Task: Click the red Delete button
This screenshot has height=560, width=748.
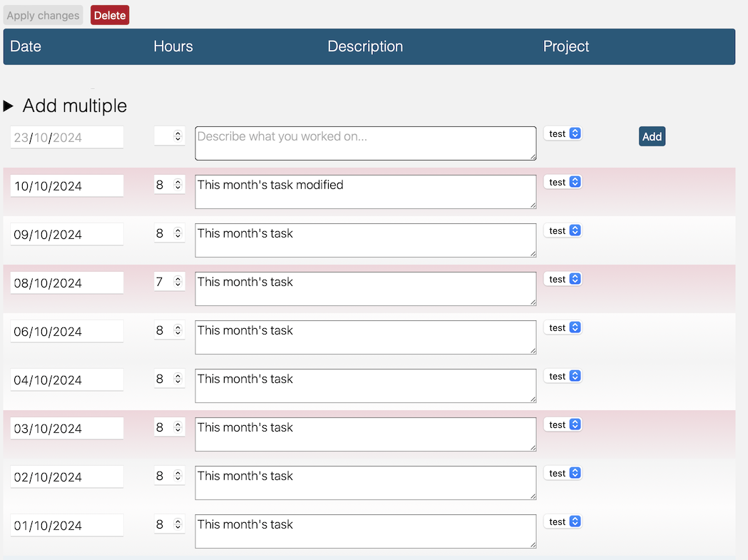Action: (110, 15)
